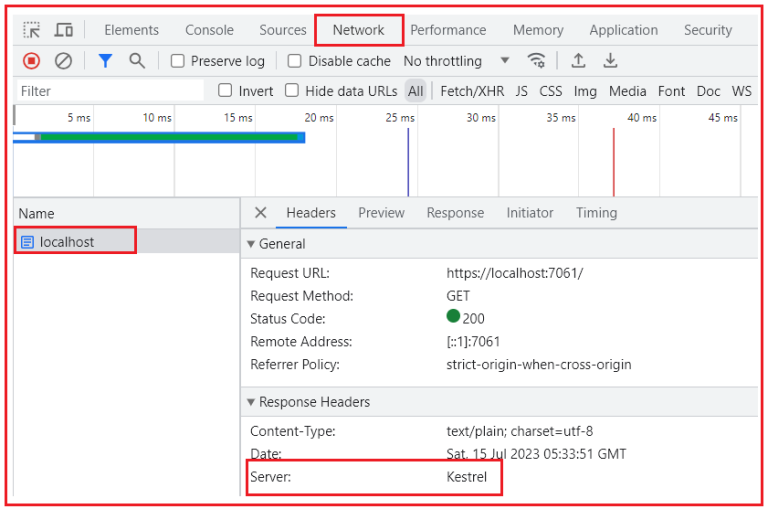Filter requests by Fetch/XHR
Image resolution: width=768 pixels, height=509 pixels.
pos(472,91)
